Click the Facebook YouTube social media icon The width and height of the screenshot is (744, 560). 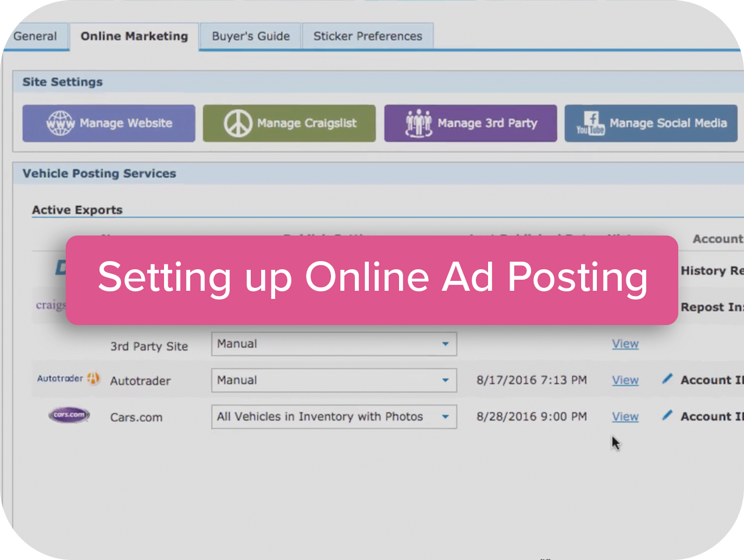[590, 123]
